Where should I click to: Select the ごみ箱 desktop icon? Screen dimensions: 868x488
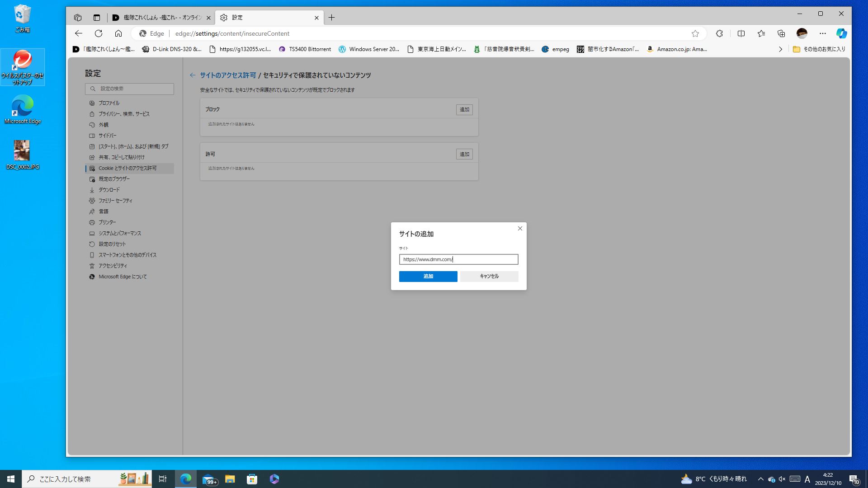coord(22,19)
